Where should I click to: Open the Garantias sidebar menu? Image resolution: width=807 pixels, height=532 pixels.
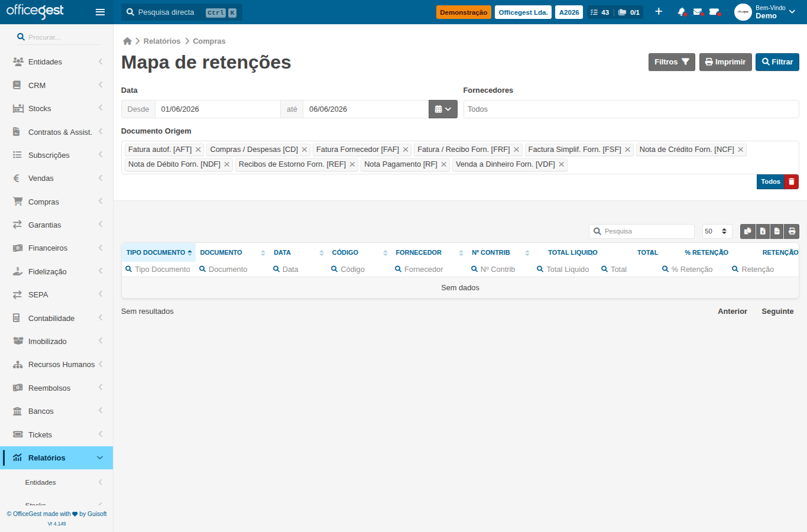[x=57, y=225]
